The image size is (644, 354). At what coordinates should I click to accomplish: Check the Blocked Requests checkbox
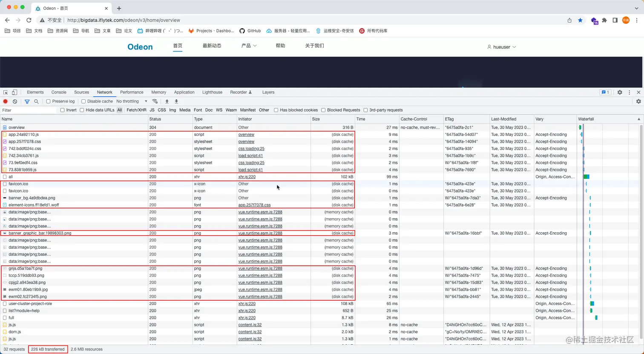coord(323,110)
